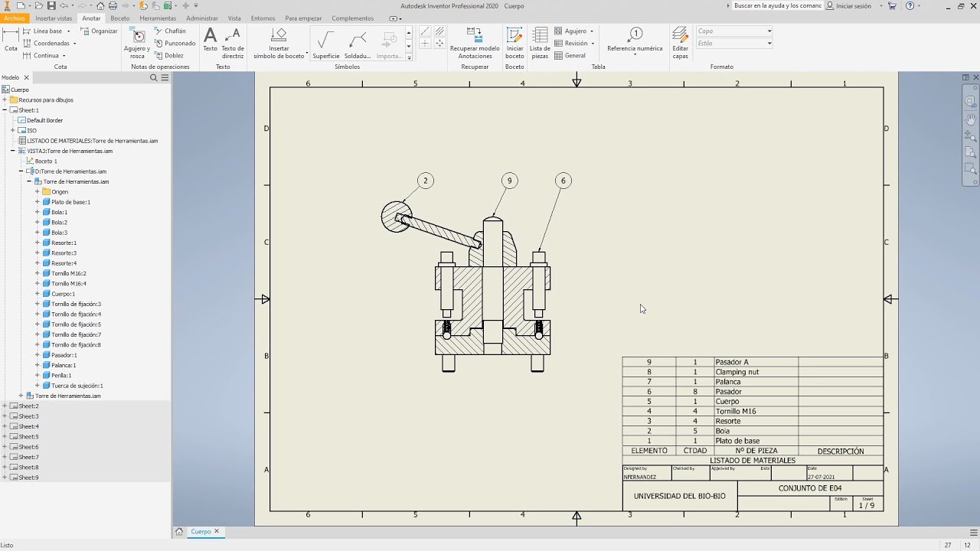The width and height of the screenshot is (980, 551).
Task: Open the Archivo menu
Action: (x=14, y=18)
